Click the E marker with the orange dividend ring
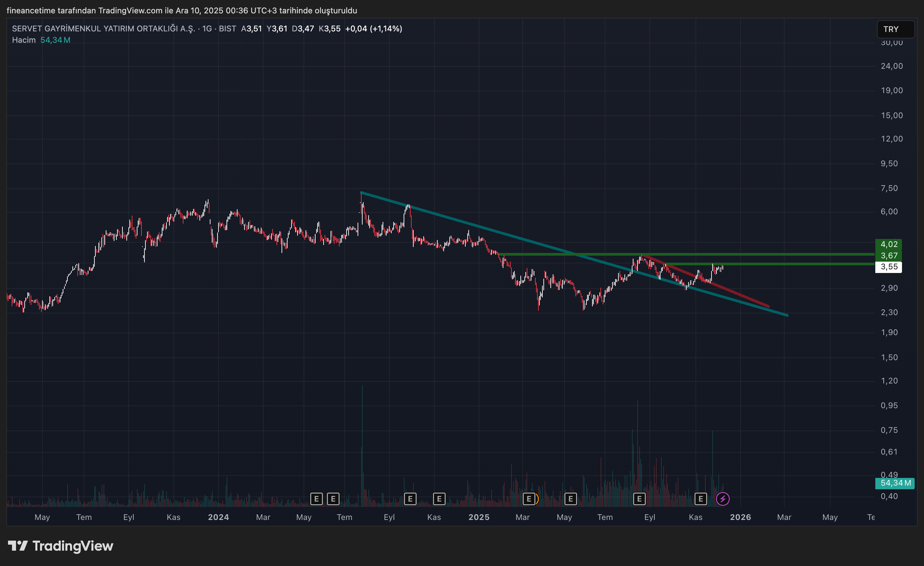This screenshot has width=924, height=566. point(529,499)
